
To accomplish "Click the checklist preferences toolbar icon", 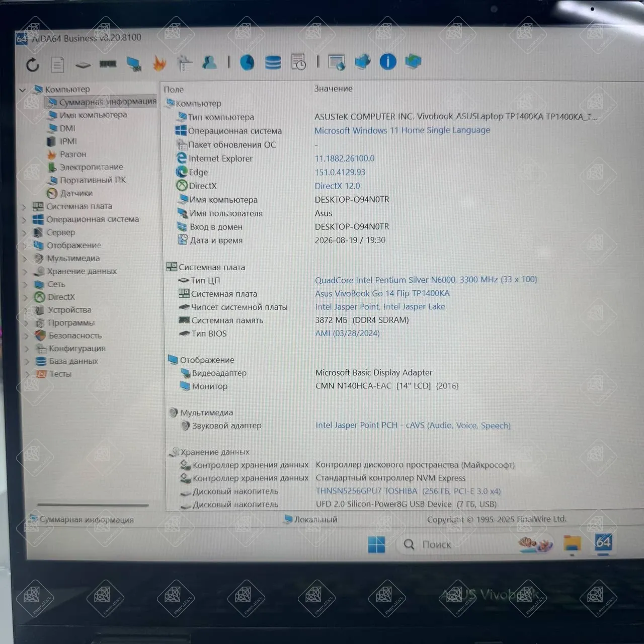I will [x=185, y=63].
